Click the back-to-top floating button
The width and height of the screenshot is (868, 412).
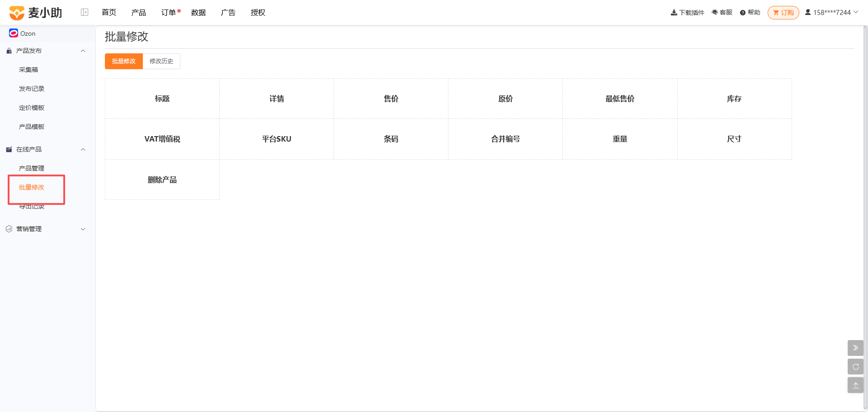coord(855,385)
